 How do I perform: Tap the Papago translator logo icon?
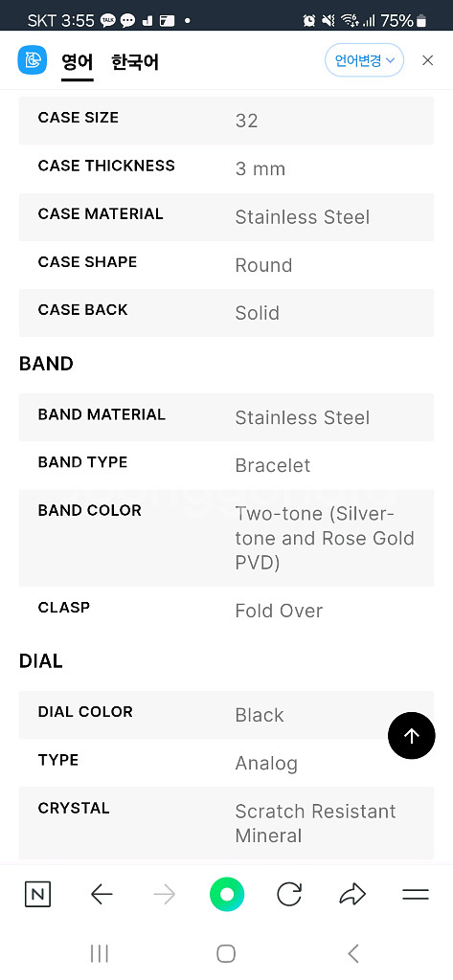(x=33, y=60)
